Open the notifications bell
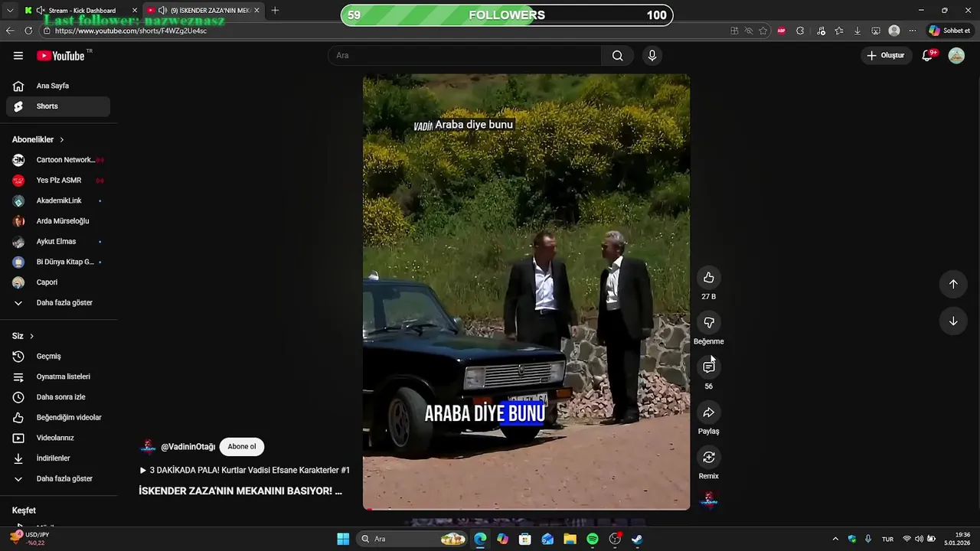The width and height of the screenshot is (980, 551). [x=928, y=55]
